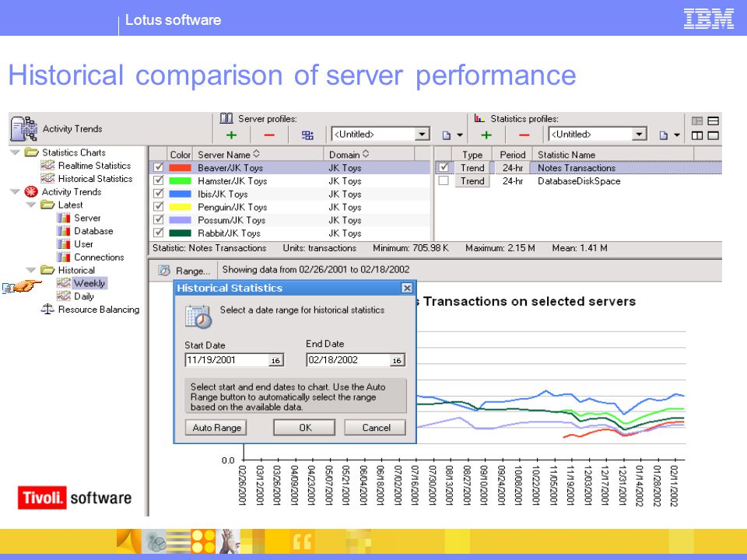This screenshot has height=560, width=747.
Task: Select single pane layout icon
Action: pos(714,135)
